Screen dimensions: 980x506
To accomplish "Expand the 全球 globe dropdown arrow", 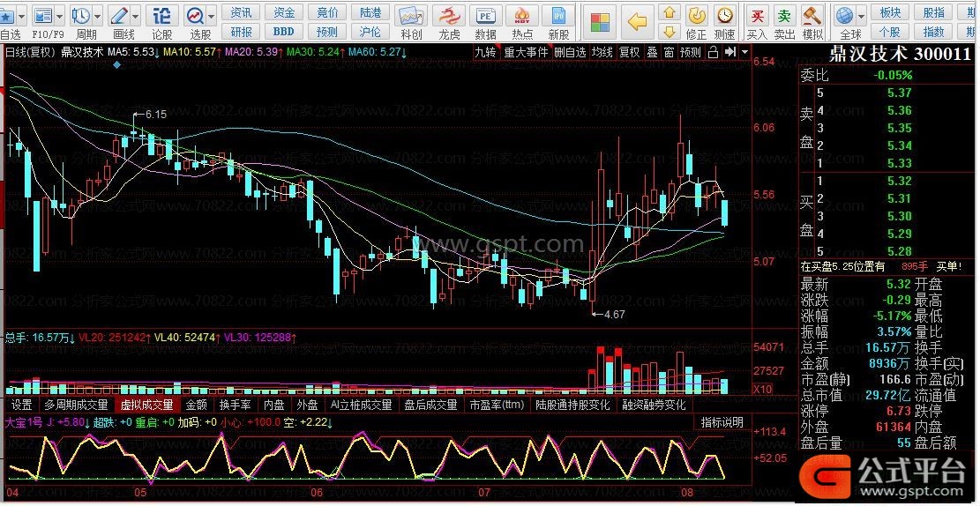I will pos(862,16).
